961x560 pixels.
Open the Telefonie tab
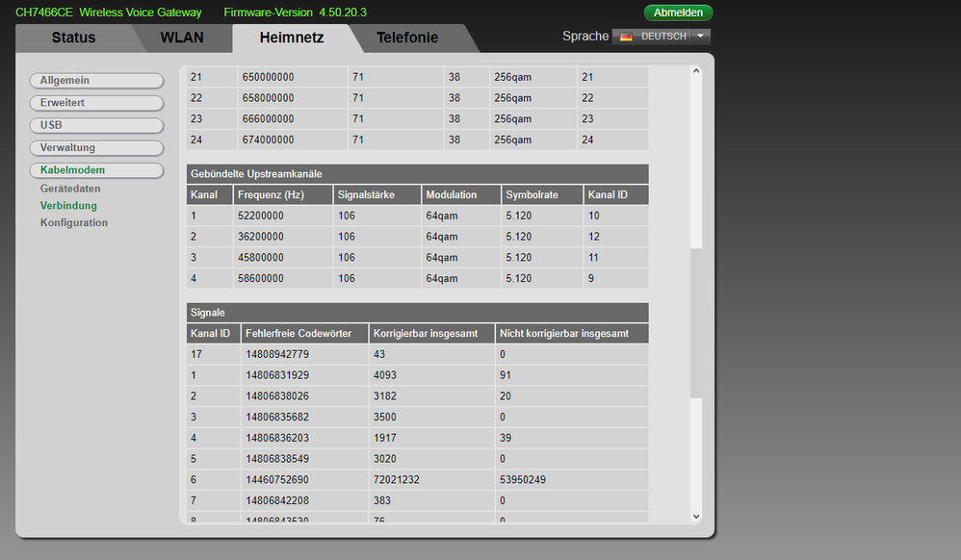tap(407, 38)
